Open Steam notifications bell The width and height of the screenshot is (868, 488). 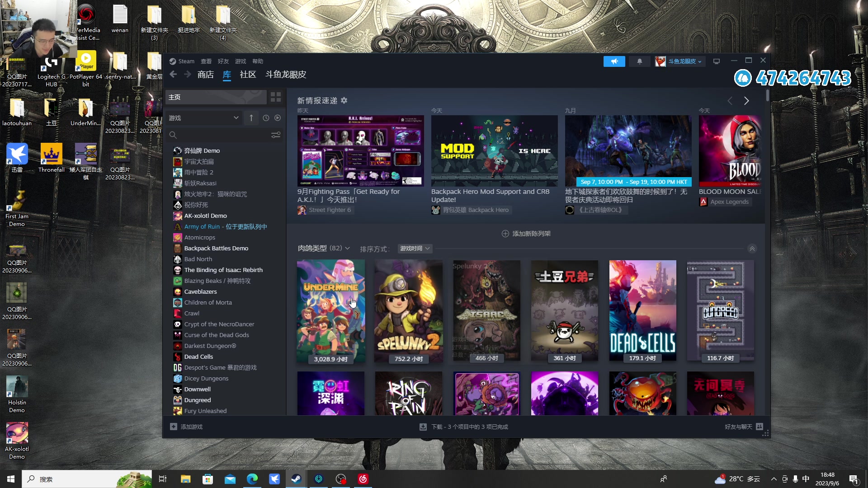coord(639,61)
